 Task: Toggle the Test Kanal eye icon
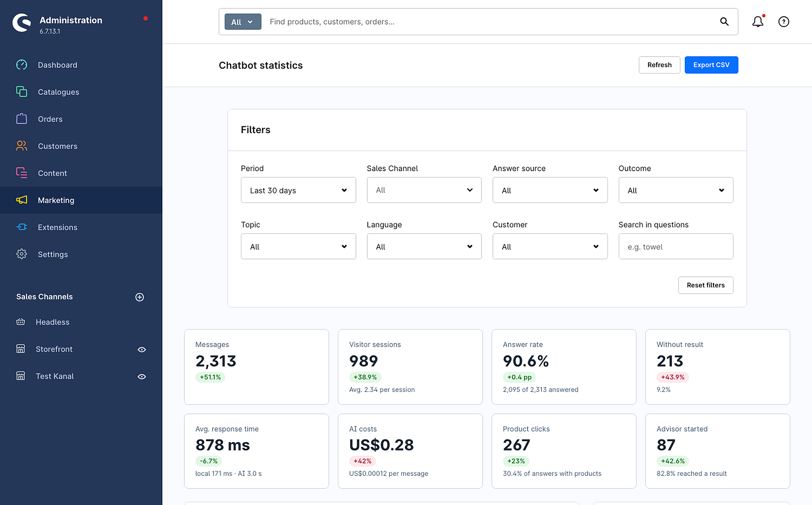click(x=142, y=377)
